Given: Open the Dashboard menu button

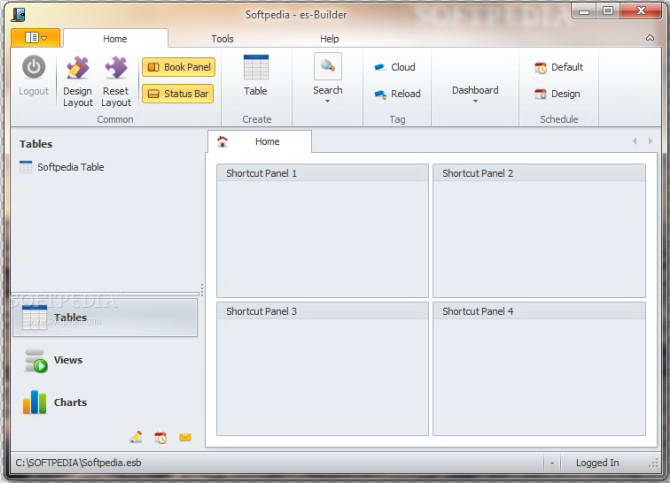Looking at the screenshot, I should pyautogui.click(x=475, y=90).
